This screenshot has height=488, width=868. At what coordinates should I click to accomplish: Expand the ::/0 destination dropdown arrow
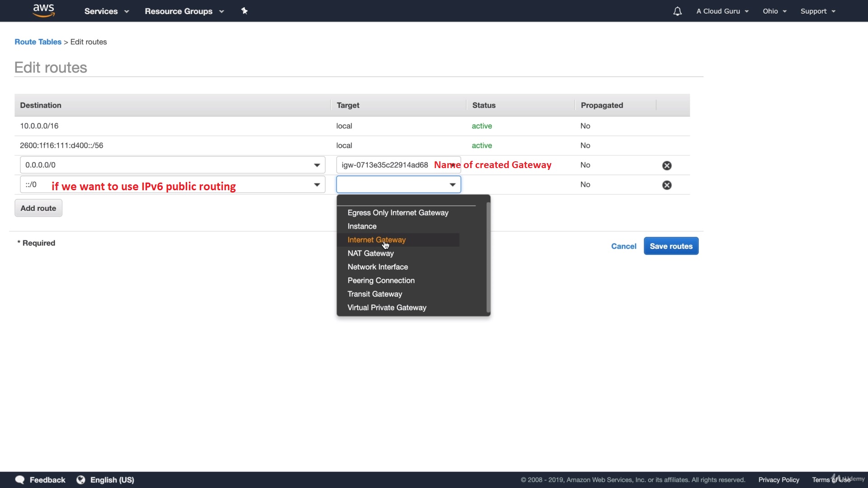[x=317, y=185]
